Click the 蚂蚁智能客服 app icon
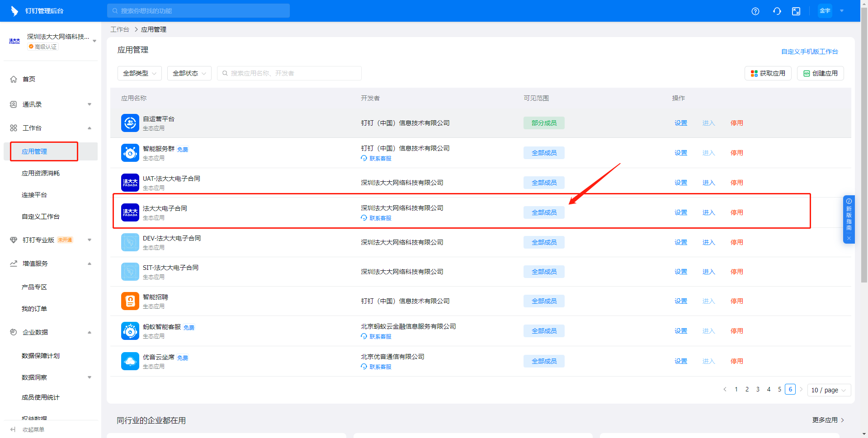This screenshot has width=868, height=438. (130, 331)
